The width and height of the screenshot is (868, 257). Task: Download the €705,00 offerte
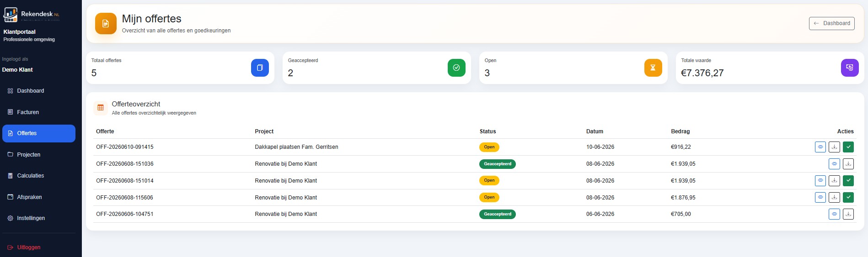tap(848, 214)
